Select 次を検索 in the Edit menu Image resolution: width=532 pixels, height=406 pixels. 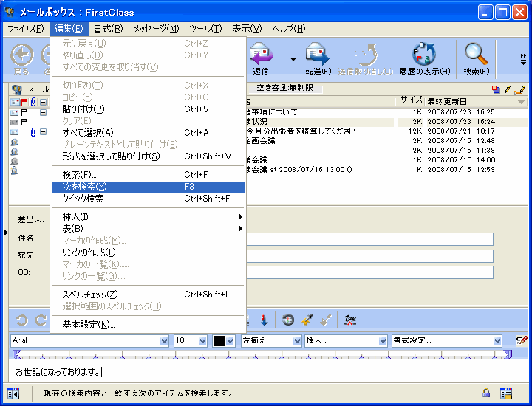[x=148, y=187]
